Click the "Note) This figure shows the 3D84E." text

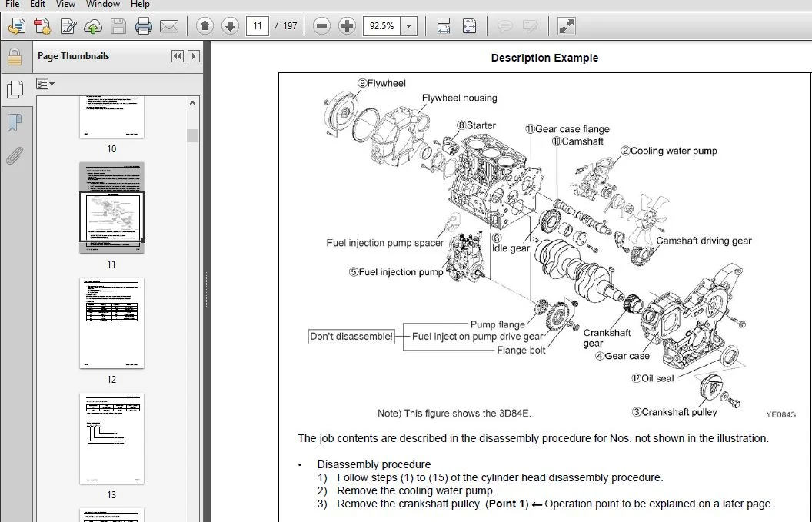[454, 414]
